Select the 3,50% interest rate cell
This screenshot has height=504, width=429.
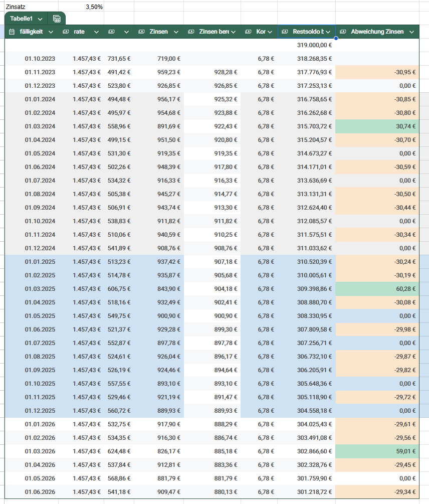click(81, 7)
